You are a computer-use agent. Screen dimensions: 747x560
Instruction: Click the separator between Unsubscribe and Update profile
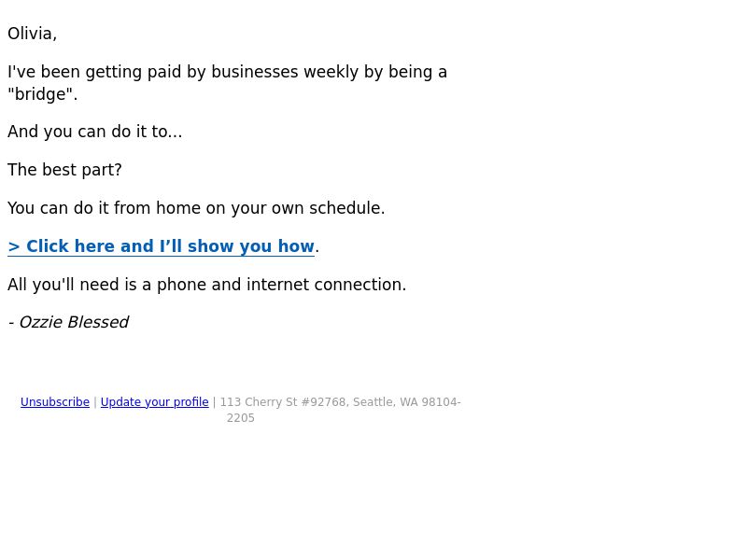point(95,402)
